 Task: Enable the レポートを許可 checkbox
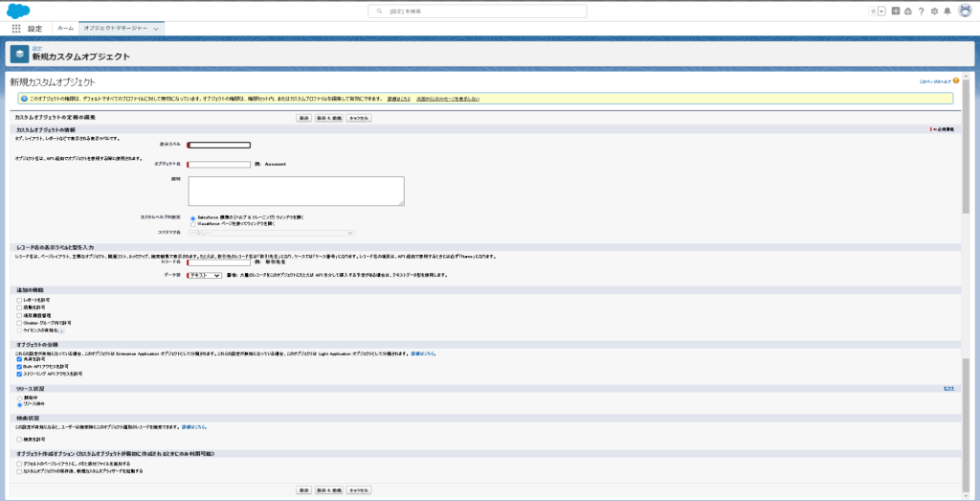(19, 300)
